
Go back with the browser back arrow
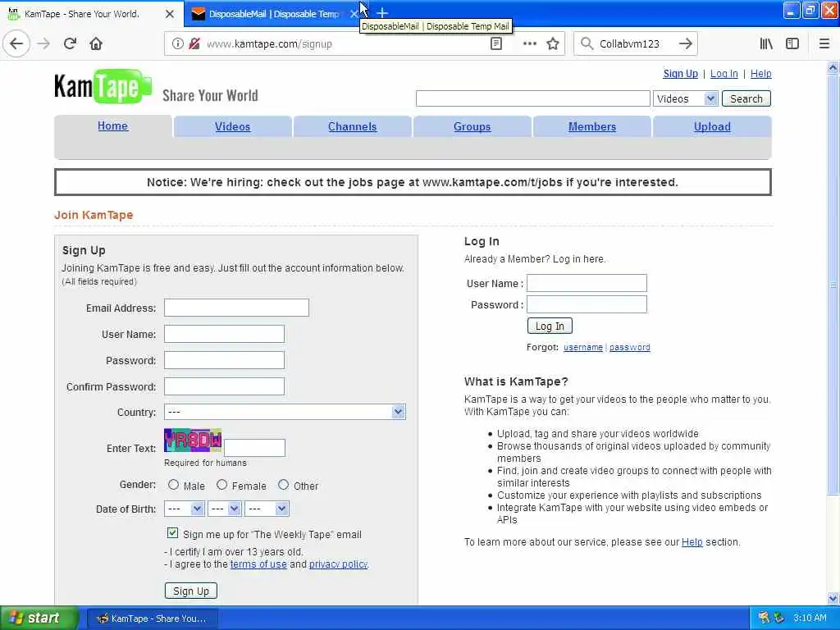(x=16, y=43)
